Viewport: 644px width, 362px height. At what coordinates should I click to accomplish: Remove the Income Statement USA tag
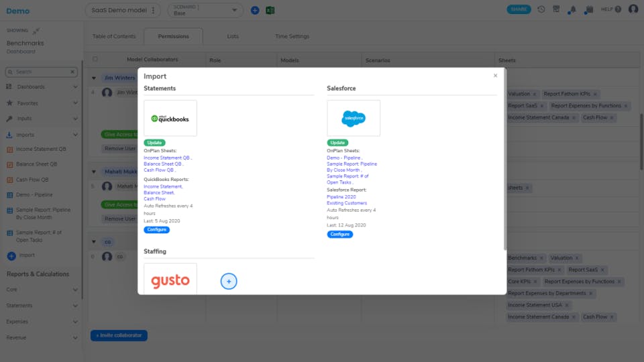click(566, 306)
